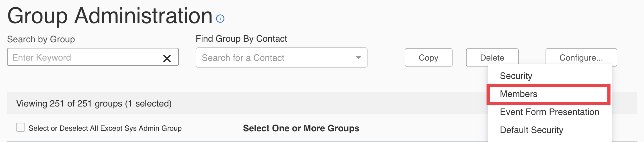Image resolution: width=644 pixels, height=142 pixels.
Task: Focus the Enter Keyword search field
Action: point(84,57)
